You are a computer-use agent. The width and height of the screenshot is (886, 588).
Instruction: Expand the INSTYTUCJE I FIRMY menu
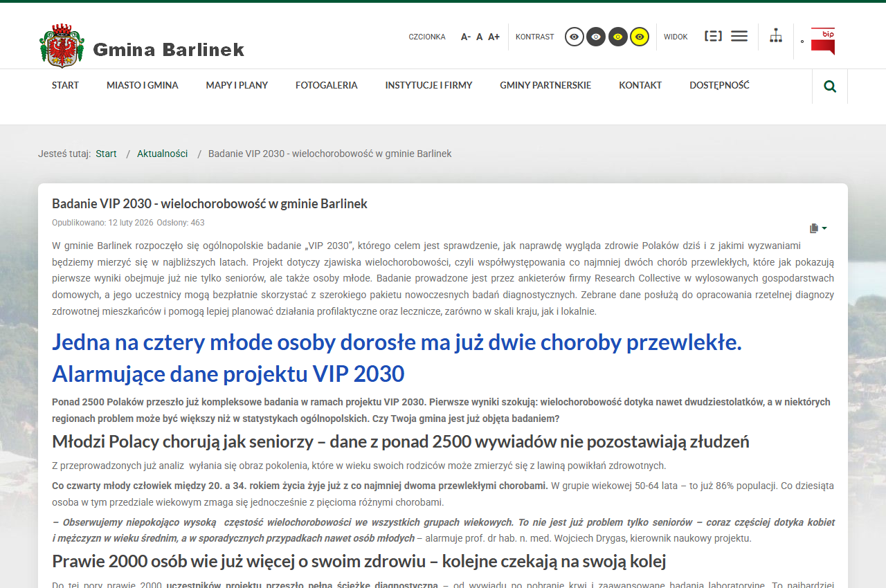pyautogui.click(x=428, y=85)
